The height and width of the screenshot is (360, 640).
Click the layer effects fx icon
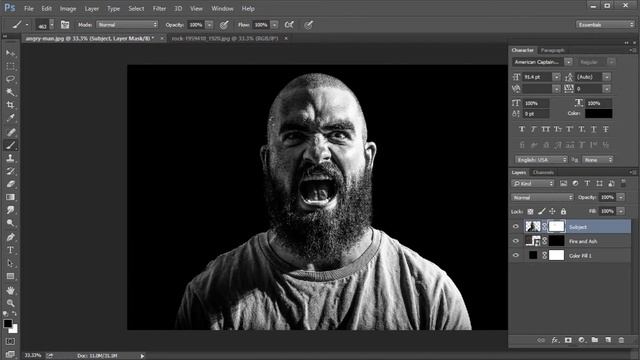(555, 340)
